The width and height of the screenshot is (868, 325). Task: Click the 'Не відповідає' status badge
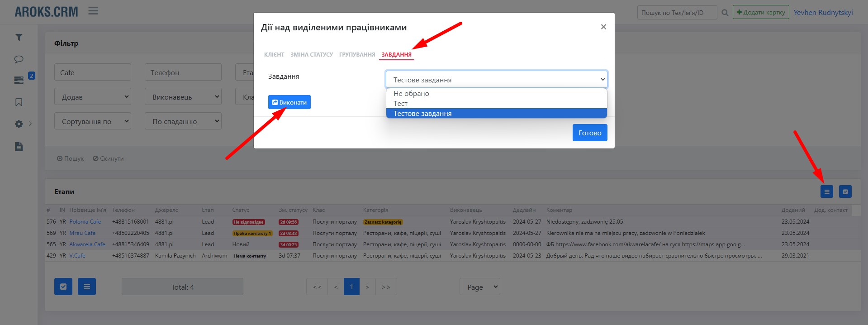point(249,222)
